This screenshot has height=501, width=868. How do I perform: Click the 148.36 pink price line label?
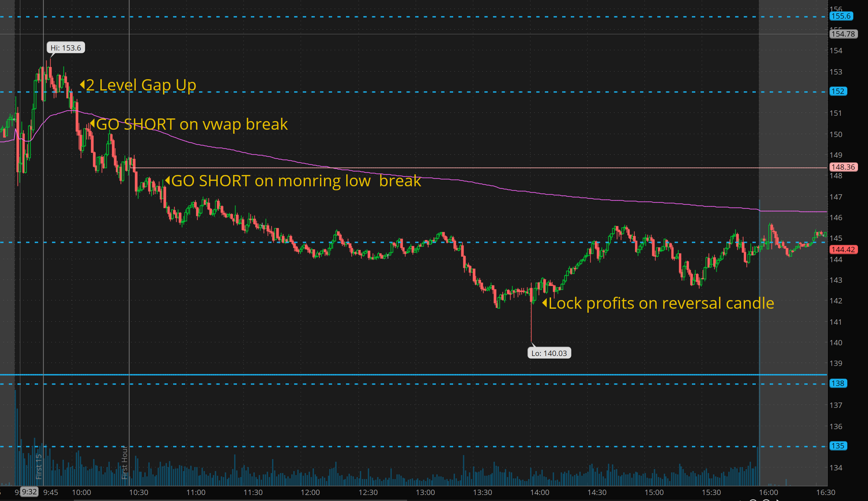point(843,167)
